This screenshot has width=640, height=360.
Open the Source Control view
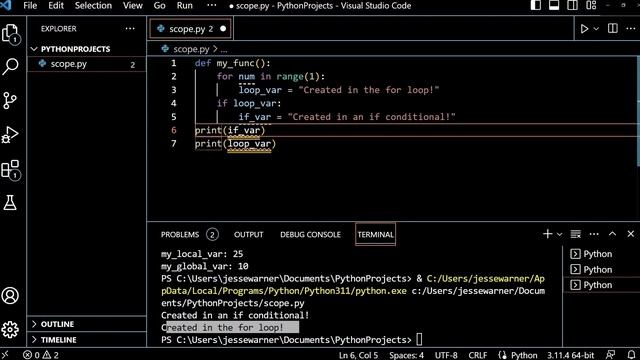click(x=11, y=100)
